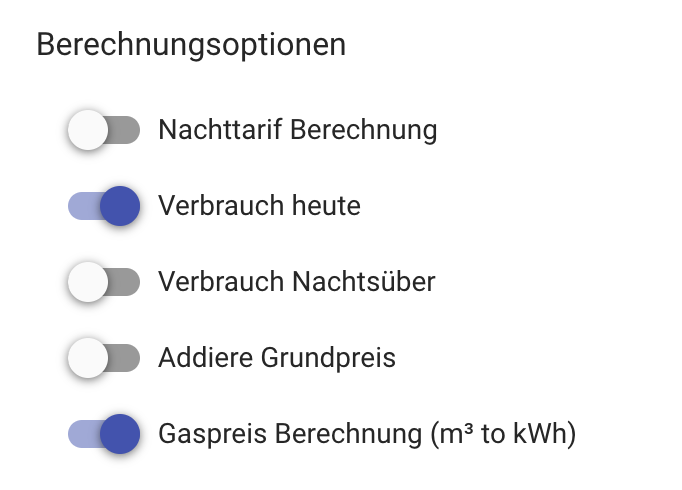Screen dimensions: 682x490
Task: Click the blue knob of Gaspreis Berechnung switch
Action: (120, 435)
